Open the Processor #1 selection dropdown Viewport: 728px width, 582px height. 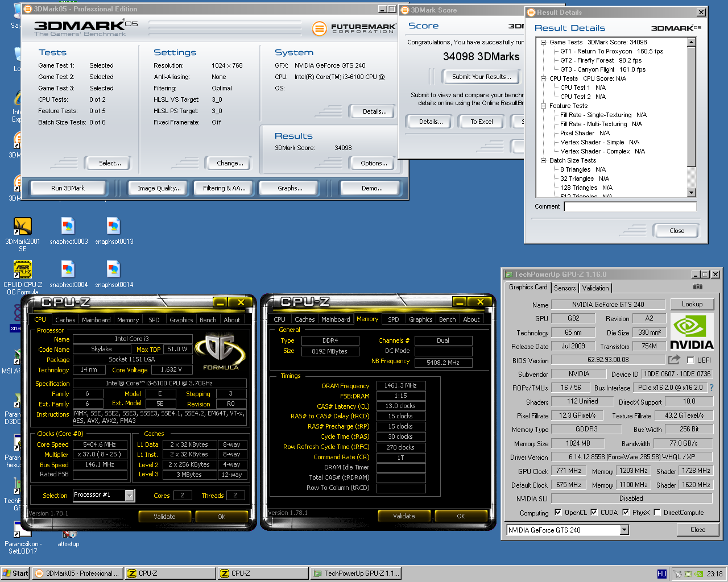click(x=129, y=496)
